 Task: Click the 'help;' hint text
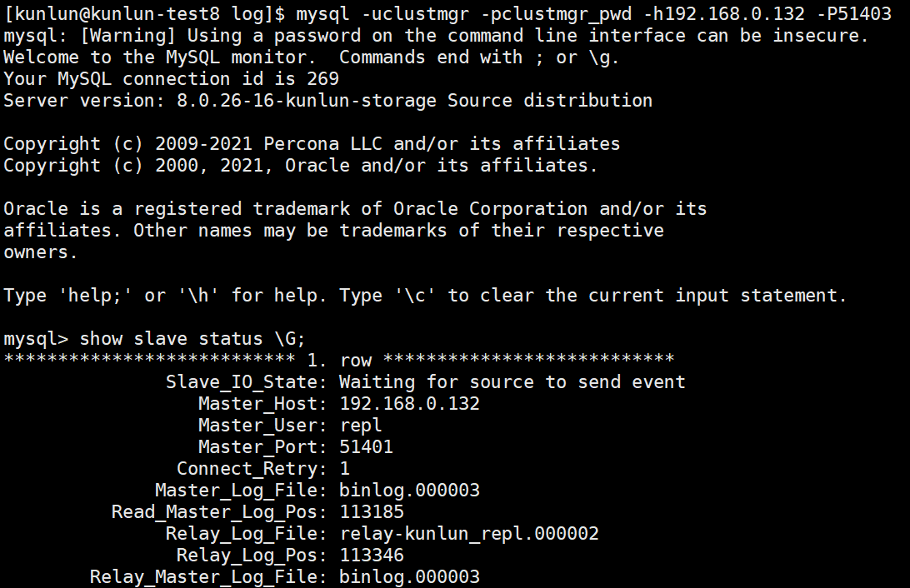[96, 296]
